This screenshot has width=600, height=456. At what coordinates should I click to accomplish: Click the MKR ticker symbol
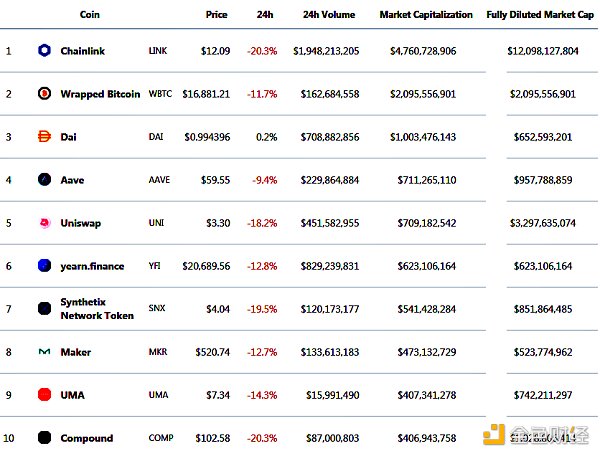pyautogui.click(x=158, y=352)
